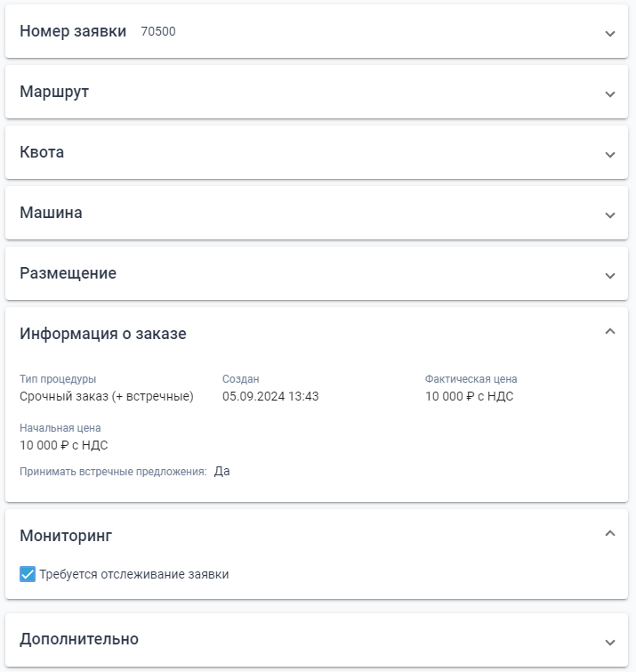Expand the Размещение section chevron
Viewport: 636px width, 672px height.
click(610, 275)
